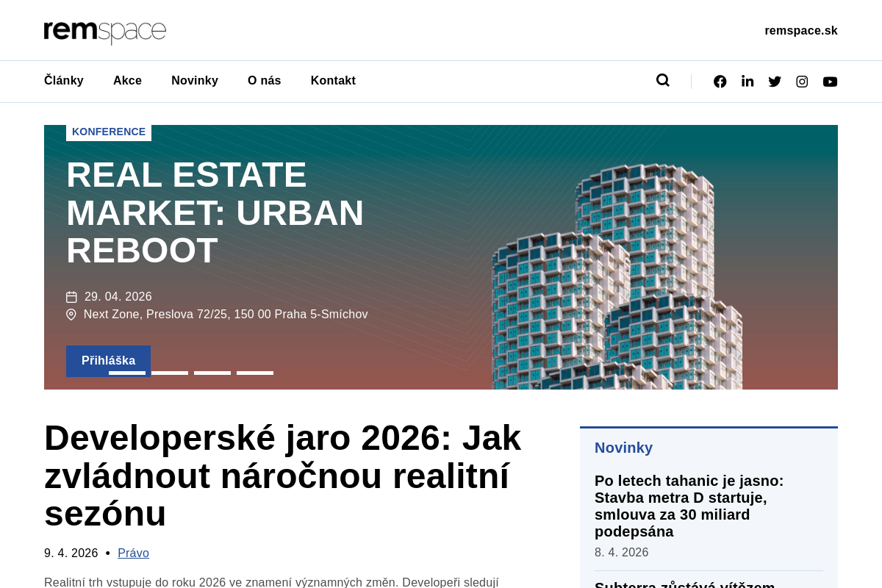This screenshot has height=588, width=882.
Task: Open the Právo category link
Action: coord(133,553)
